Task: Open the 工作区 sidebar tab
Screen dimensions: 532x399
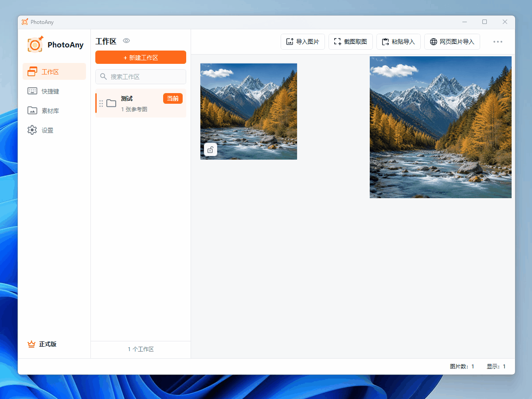Action: click(x=54, y=71)
